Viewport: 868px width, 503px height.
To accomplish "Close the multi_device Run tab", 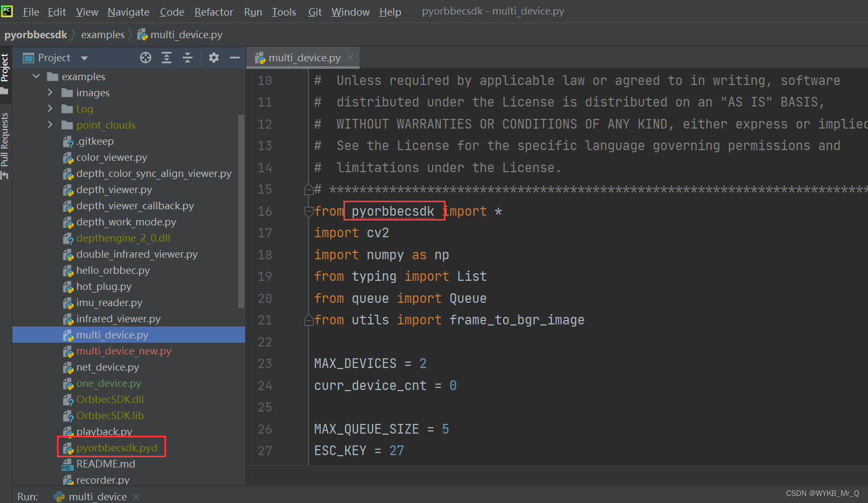I will click(136, 497).
